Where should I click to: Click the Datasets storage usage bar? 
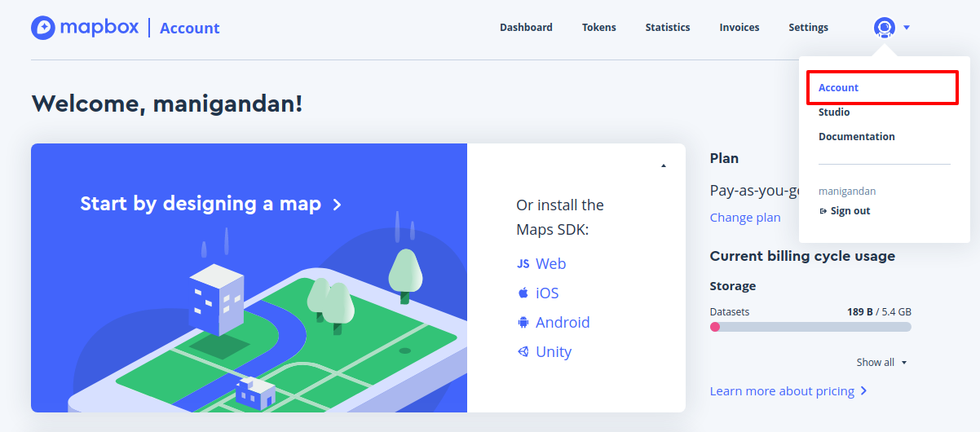pyautogui.click(x=810, y=327)
